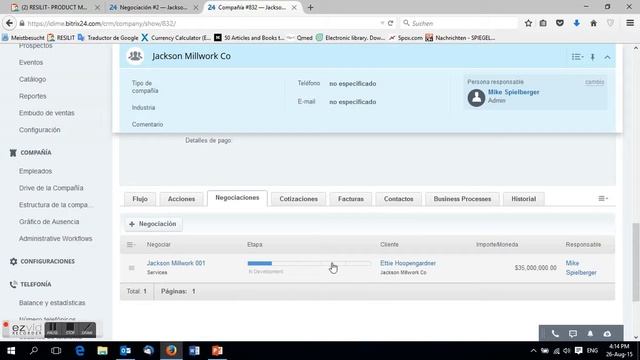Viewport: 640px width, 360px height.
Task: Open File Explorer from the taskbar
Action: point(102,351)
